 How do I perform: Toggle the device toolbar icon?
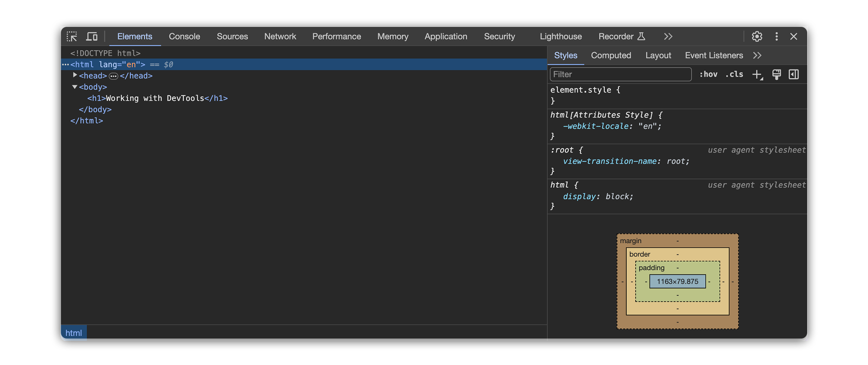[x=92, y=37]
